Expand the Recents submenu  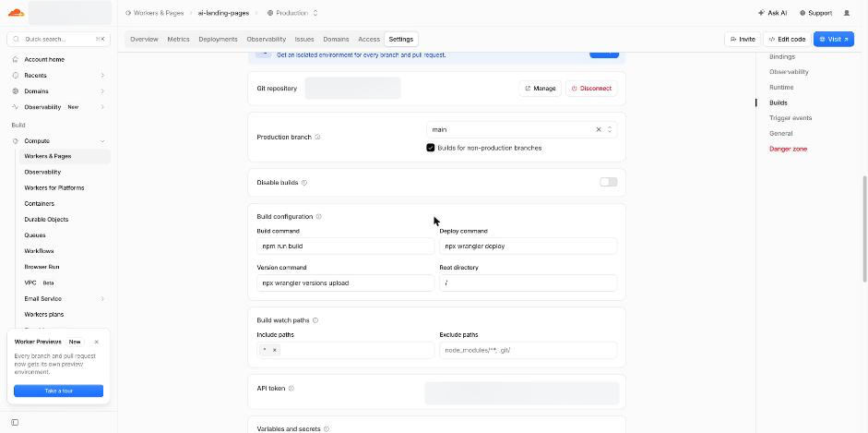tap(102, 76)
